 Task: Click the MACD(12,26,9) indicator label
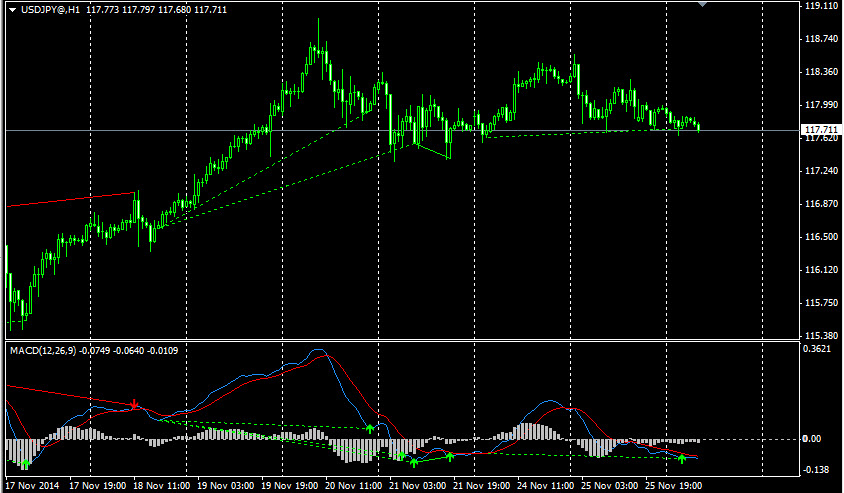pyautogui.click(x=43, y=351)
